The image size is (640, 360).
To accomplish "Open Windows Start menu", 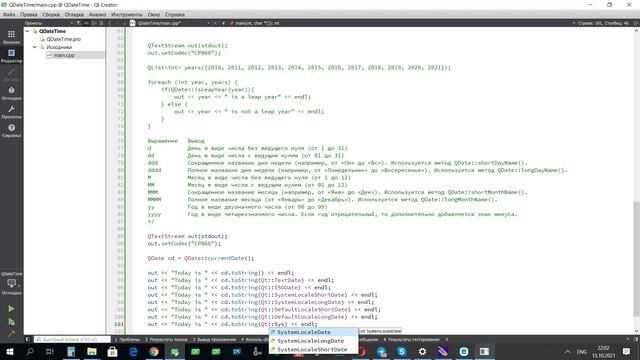I will point(9,351).
